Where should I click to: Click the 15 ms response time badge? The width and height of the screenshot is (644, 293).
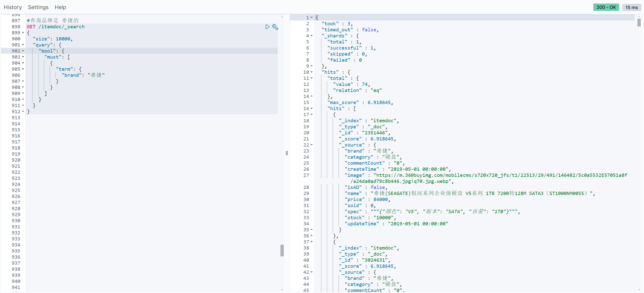pyautogui.click(x=631, y=7)
